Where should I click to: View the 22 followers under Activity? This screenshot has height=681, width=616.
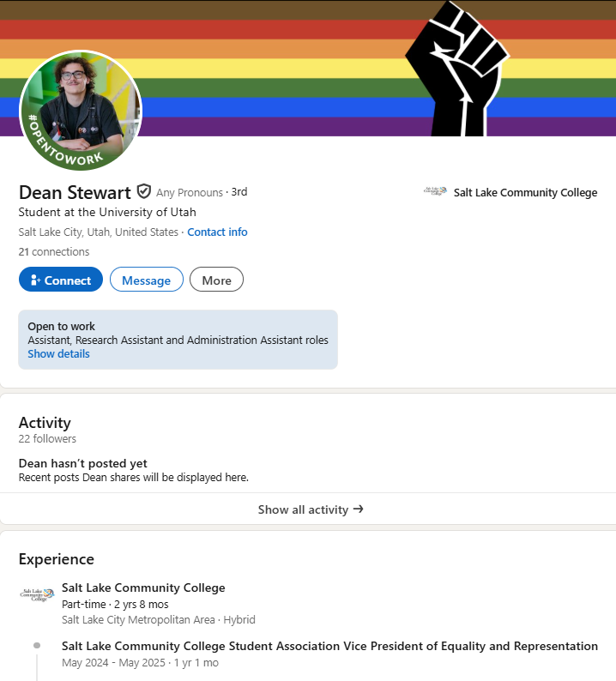pos(47,439)
